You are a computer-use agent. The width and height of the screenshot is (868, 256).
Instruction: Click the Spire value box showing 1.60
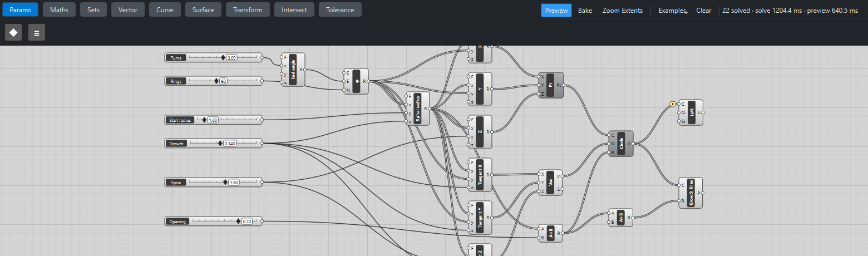[x=234, y=182]
